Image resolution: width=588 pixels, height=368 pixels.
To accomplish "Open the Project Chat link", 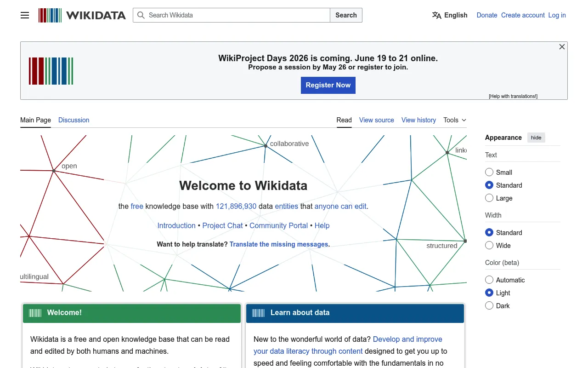I will click(222, 225).
